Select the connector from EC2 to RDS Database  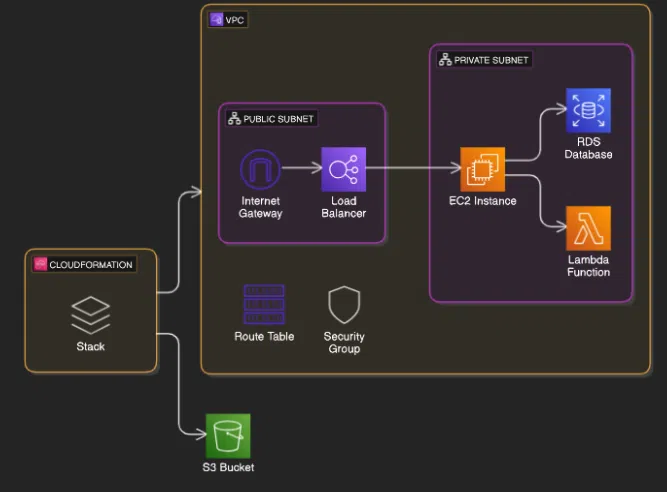(x=540, y=134)
